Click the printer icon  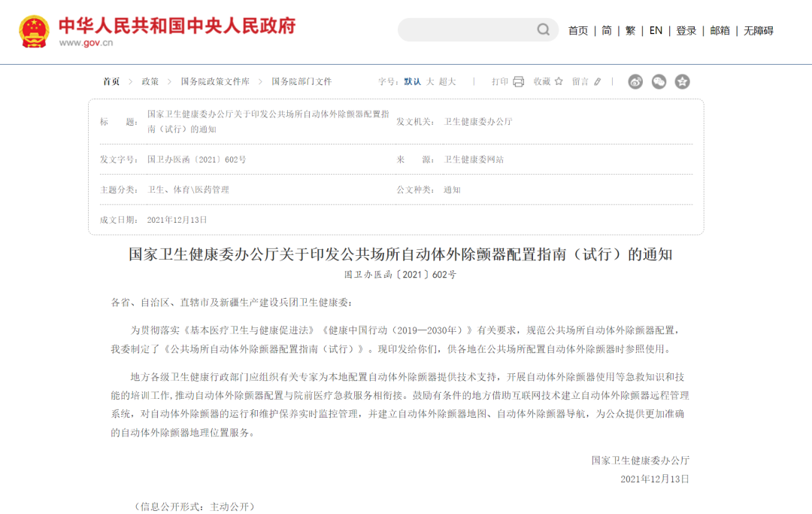click(518, 81)
